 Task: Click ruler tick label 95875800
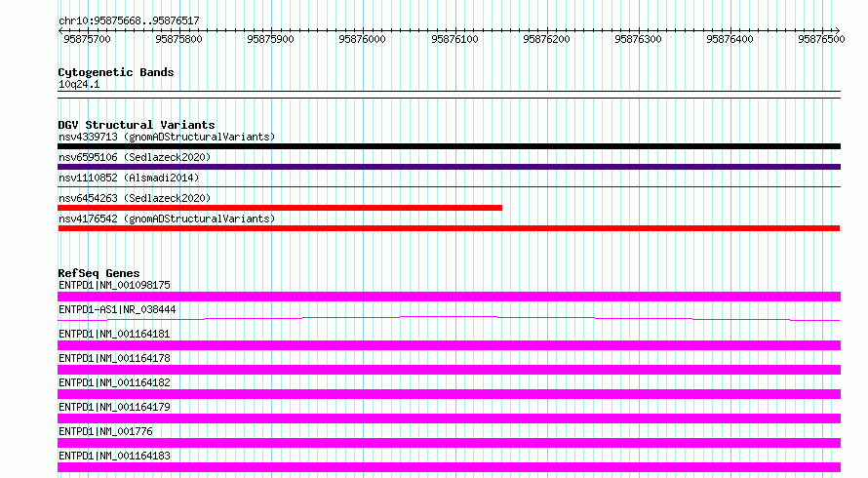178,39
